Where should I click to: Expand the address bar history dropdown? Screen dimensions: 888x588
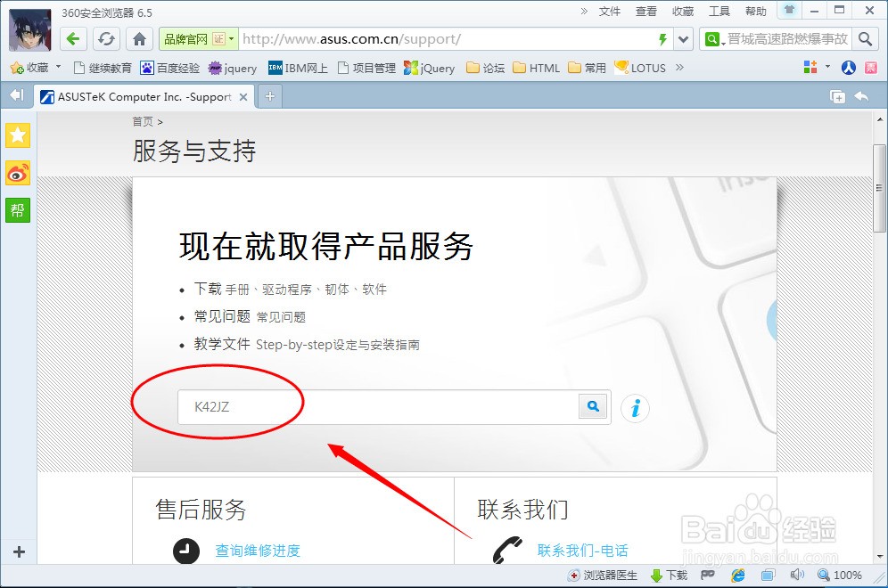(x=684, y=39)
